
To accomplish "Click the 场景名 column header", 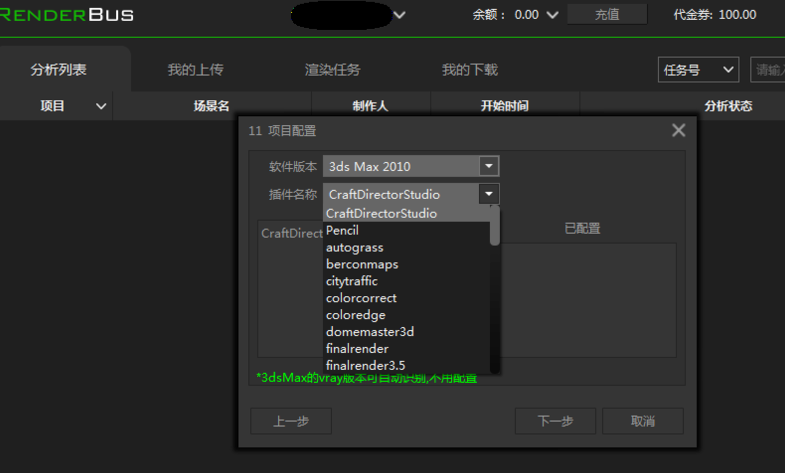I will click(212, 106).
